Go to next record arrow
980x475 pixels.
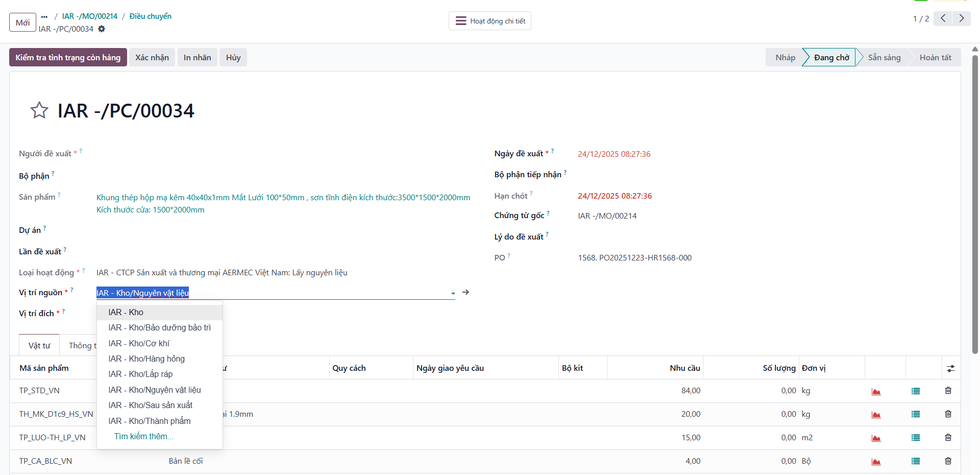[962, 18]
